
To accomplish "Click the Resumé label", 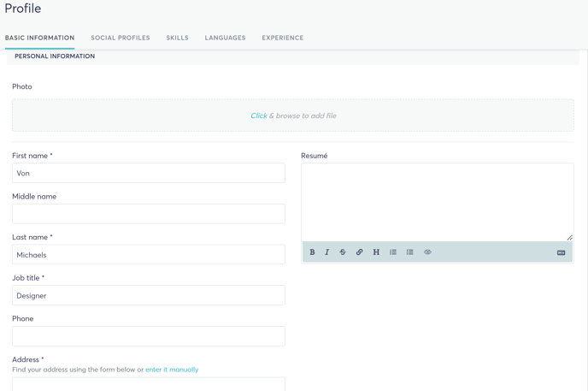I will [x=315, y=156].
